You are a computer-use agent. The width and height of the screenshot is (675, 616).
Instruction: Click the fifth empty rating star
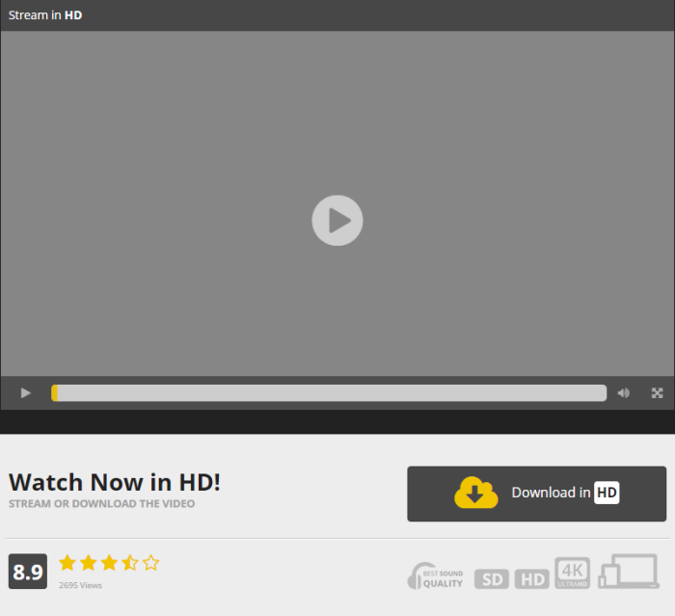pyautogui.click(x=150, y=563)
